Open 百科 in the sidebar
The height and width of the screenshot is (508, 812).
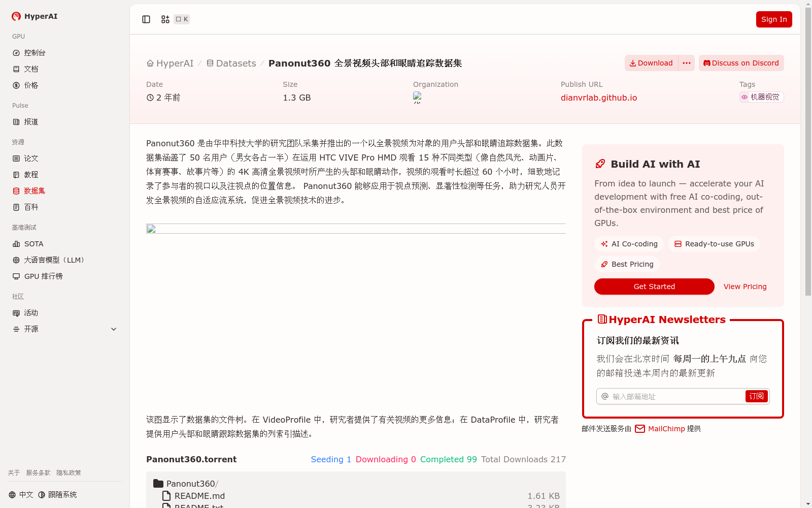click(x=65, y=207)
